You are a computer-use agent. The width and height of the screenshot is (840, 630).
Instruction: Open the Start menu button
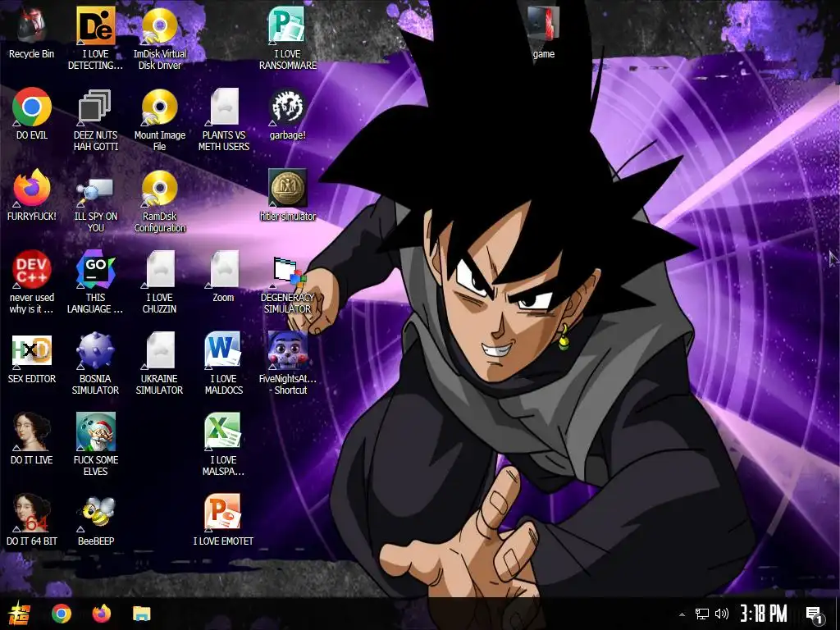click(20, 614)
